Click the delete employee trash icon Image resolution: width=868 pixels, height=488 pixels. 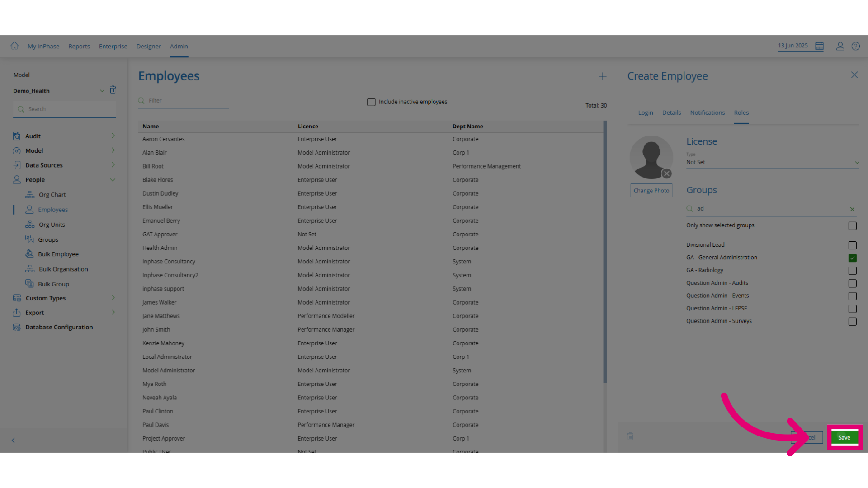(631, 436)
